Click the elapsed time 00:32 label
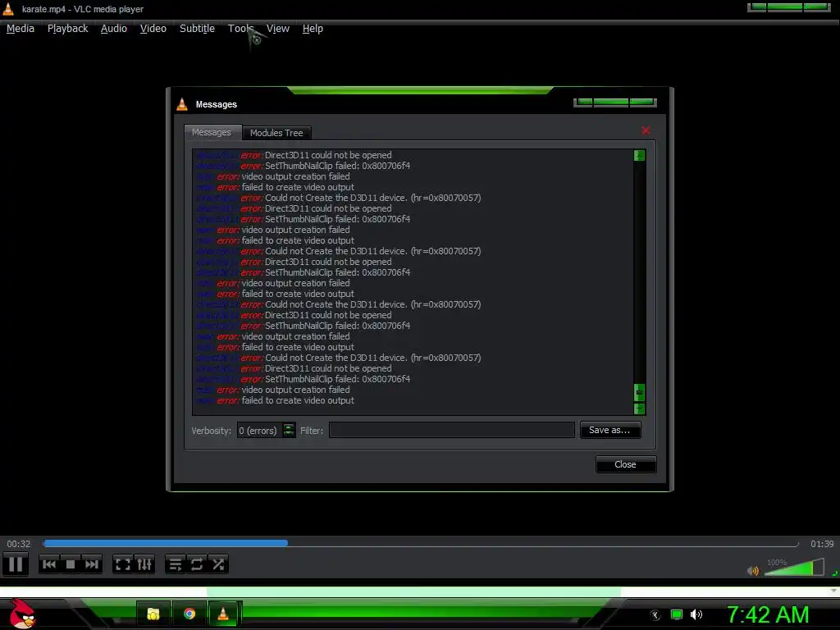840x630 pixels. (x=19, y=544)
